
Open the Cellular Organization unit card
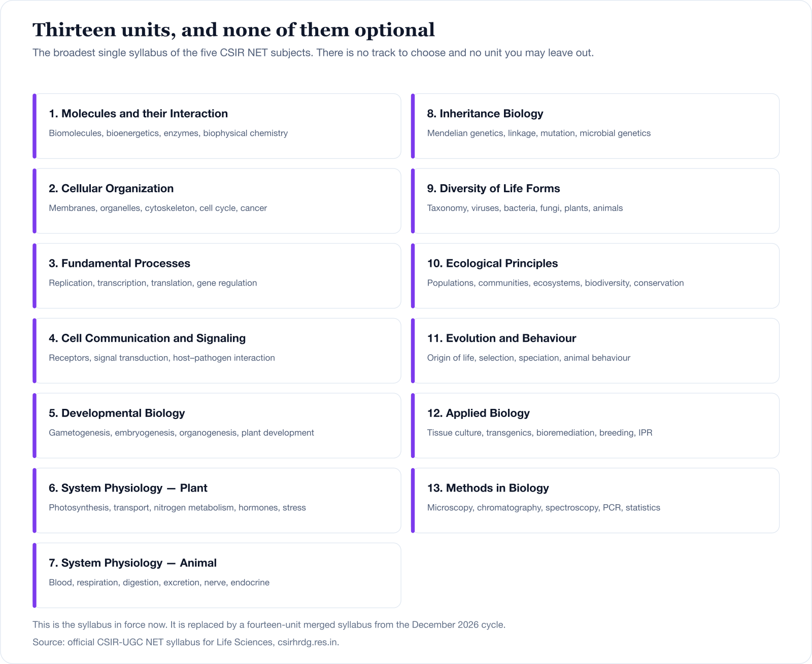point(217,201)
